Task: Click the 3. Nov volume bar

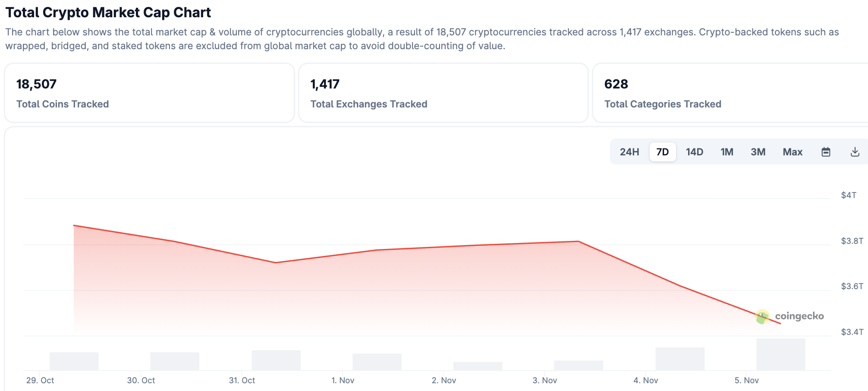Action: [x=579, y=365]
